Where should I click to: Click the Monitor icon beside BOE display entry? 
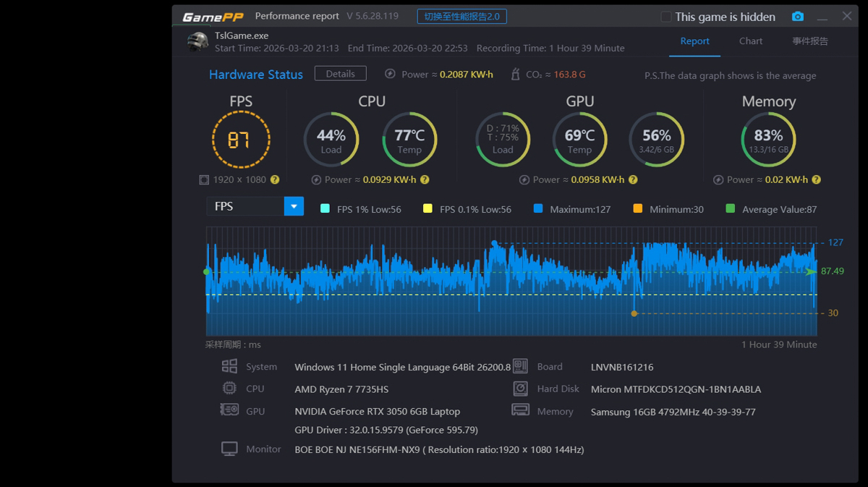230,448
